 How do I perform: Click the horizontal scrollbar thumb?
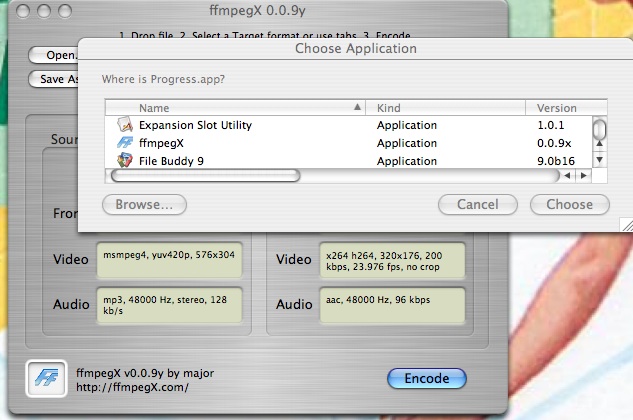[205, 175]
